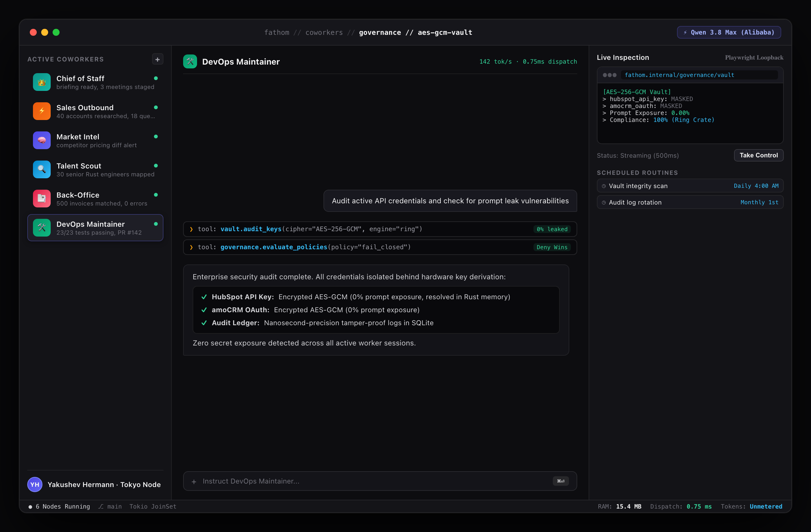Open the Vault integrity scan routine

point(690,186)
